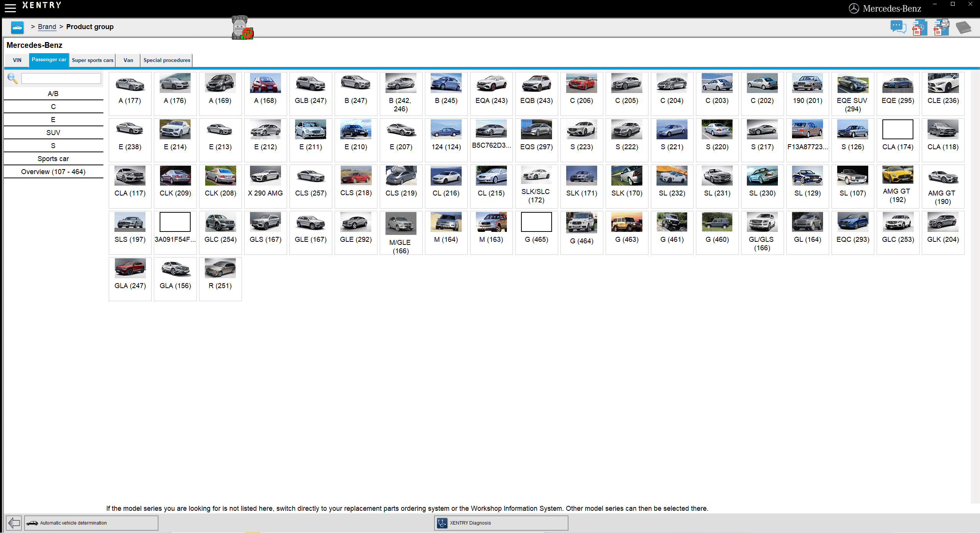Open the M/GLE (166) tile
The width and height of the screenshot is (980, 533).
click(x=401, y=233)
